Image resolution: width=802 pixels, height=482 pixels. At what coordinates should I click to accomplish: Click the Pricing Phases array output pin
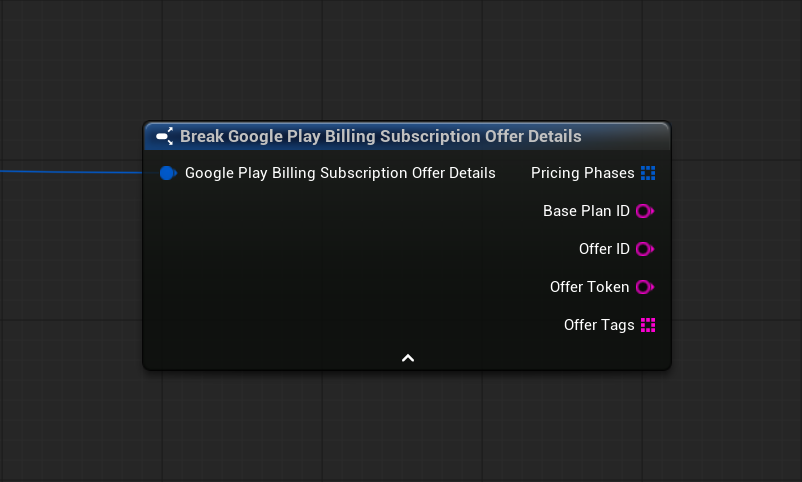(648, 173)
